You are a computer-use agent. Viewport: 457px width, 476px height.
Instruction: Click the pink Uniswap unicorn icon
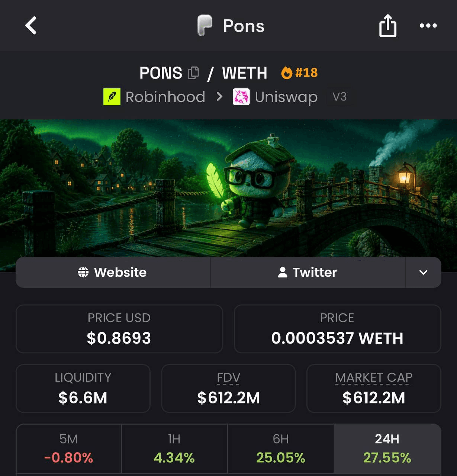coord(241,97)
